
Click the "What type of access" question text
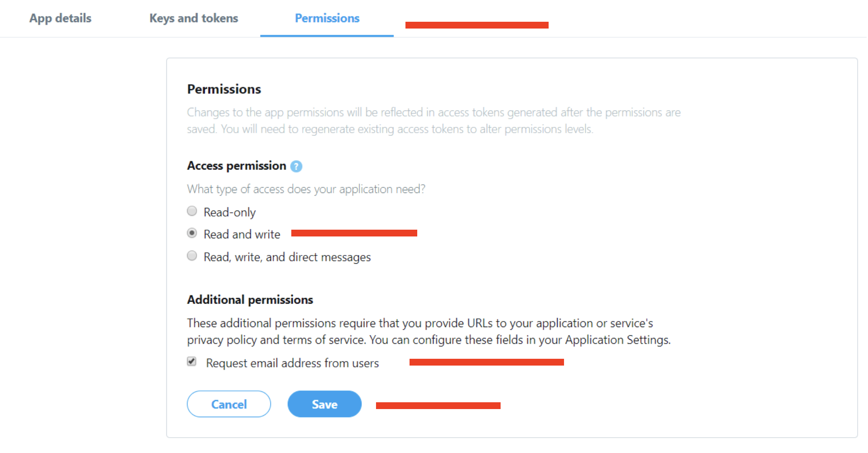click(x=306, y=189)
